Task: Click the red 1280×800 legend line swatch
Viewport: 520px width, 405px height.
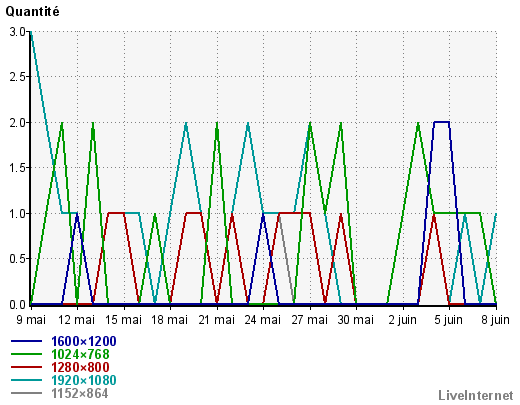Action: click(26, 367)
